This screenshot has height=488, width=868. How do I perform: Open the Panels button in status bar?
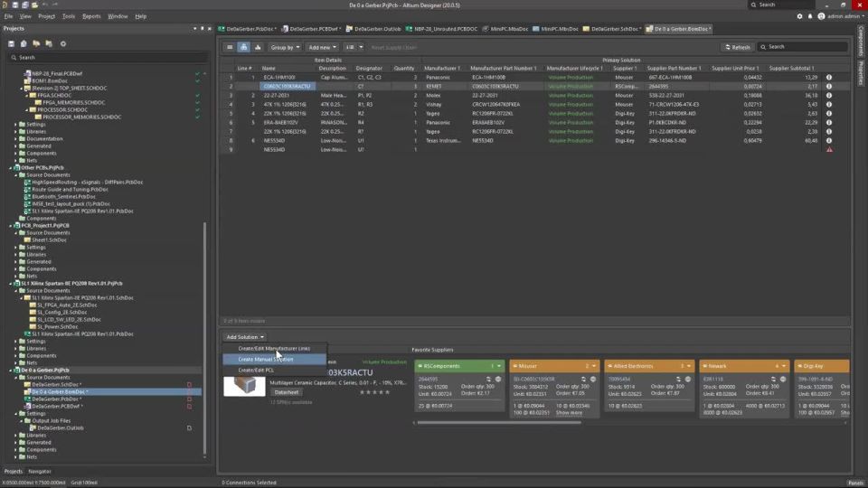point(856,483)
